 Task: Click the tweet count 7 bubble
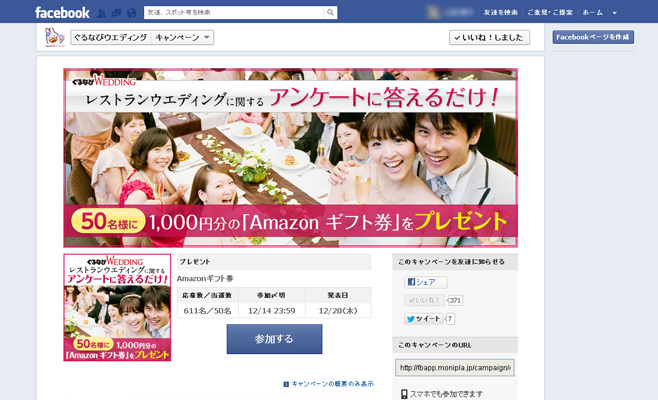[450, 319]
